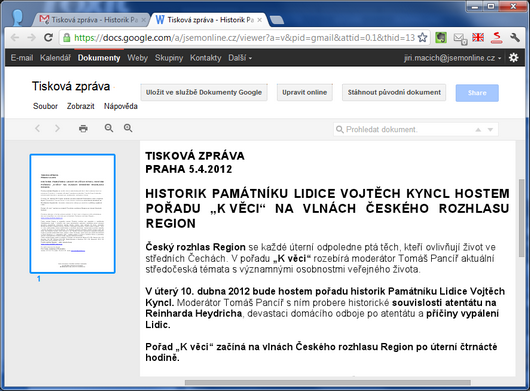This screenshot has height=391, width=530.
Task: Click the blue Share button
Action: coord(477,93)
